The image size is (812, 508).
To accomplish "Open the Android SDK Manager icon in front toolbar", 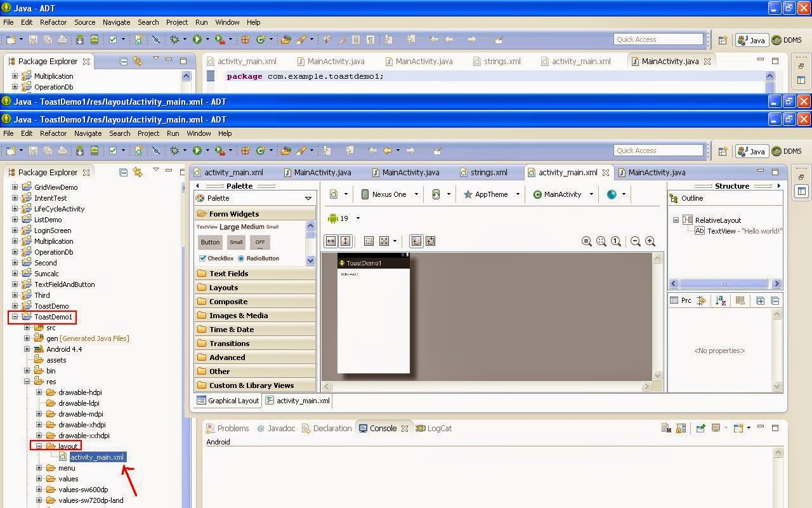I will (x=80, y=150).
